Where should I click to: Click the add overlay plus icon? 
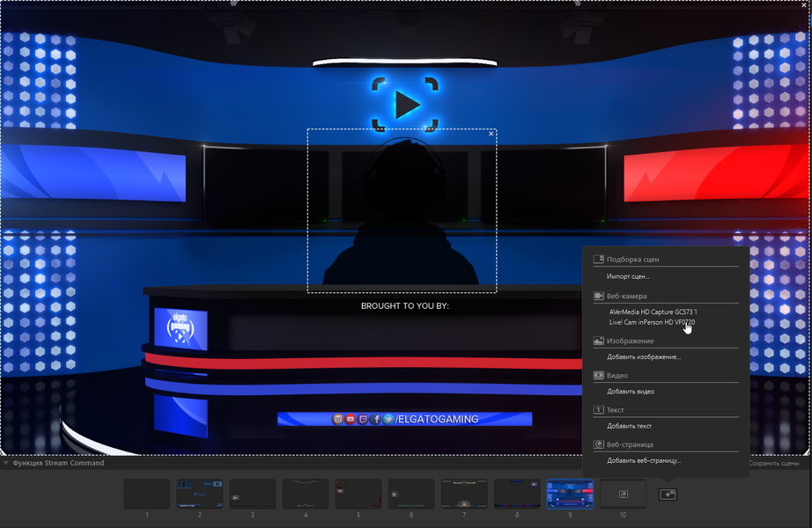[668, 495]
